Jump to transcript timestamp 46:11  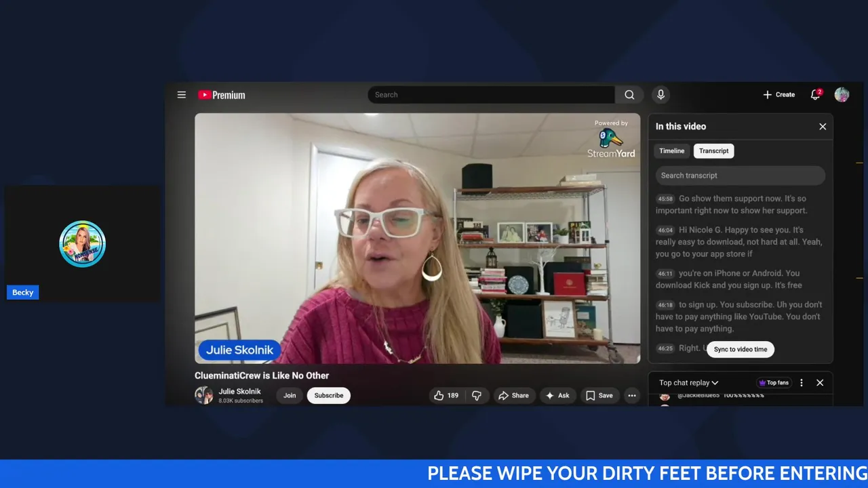pos(665,274)
